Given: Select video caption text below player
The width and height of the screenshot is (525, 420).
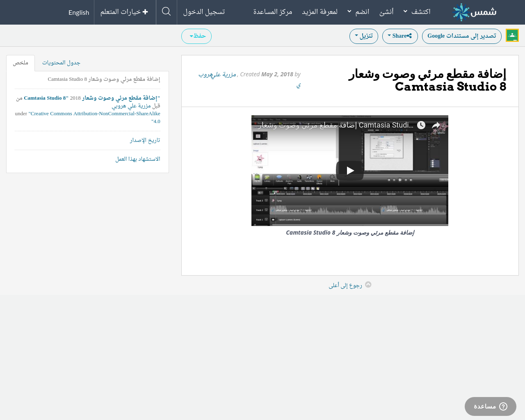Looking at the screenshot, I should pos(350,233).
